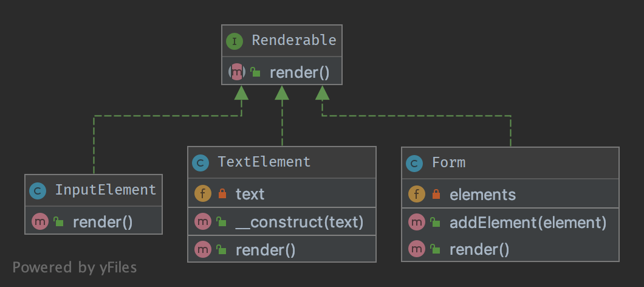Click the red lock icon beside text

pyautogui.click(x=222, y=194)
